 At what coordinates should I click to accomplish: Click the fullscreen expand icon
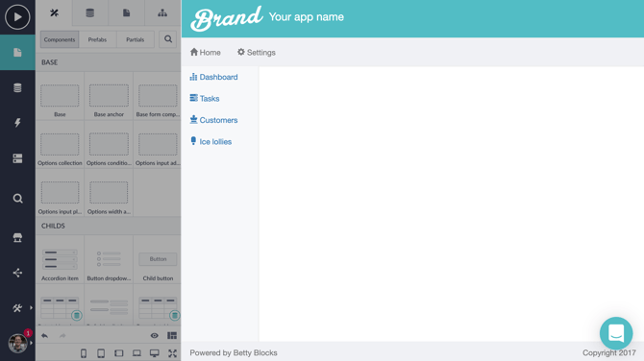pos(172,353)
